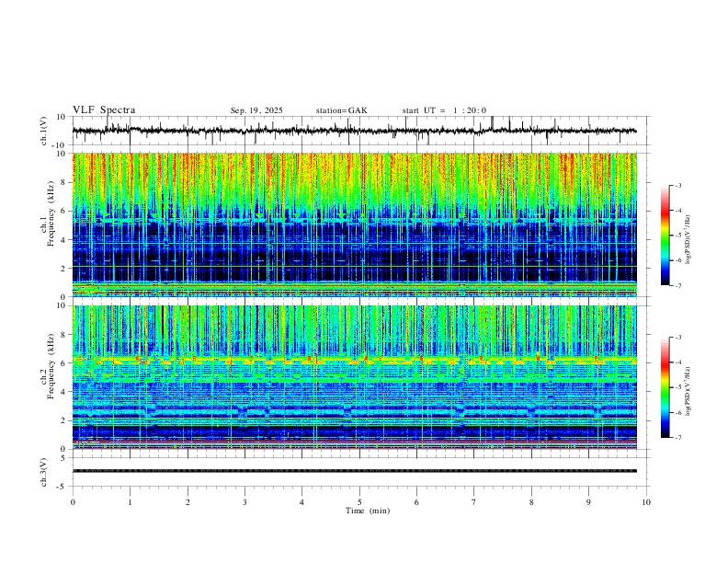Click the 'station=GAK' label

point(341,110)
